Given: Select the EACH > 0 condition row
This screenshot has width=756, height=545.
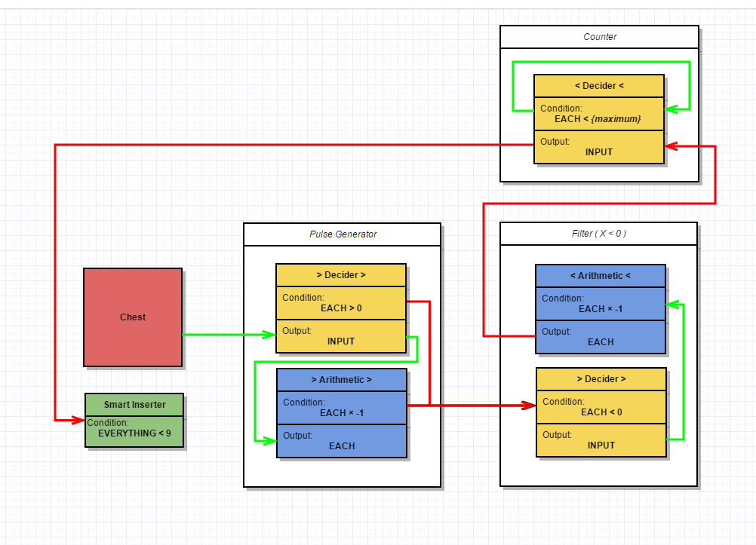Looking at the screenshot, I should 341,303.
